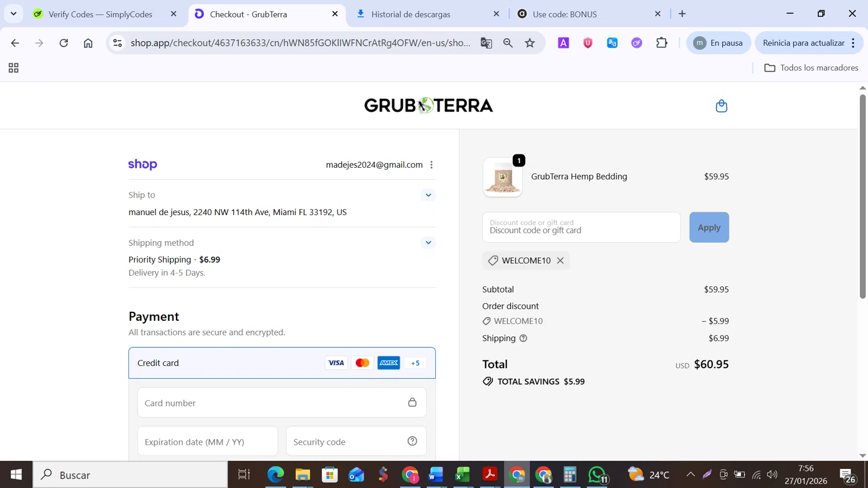Apply the discount code
868x488 pixels.
point(709,227)
